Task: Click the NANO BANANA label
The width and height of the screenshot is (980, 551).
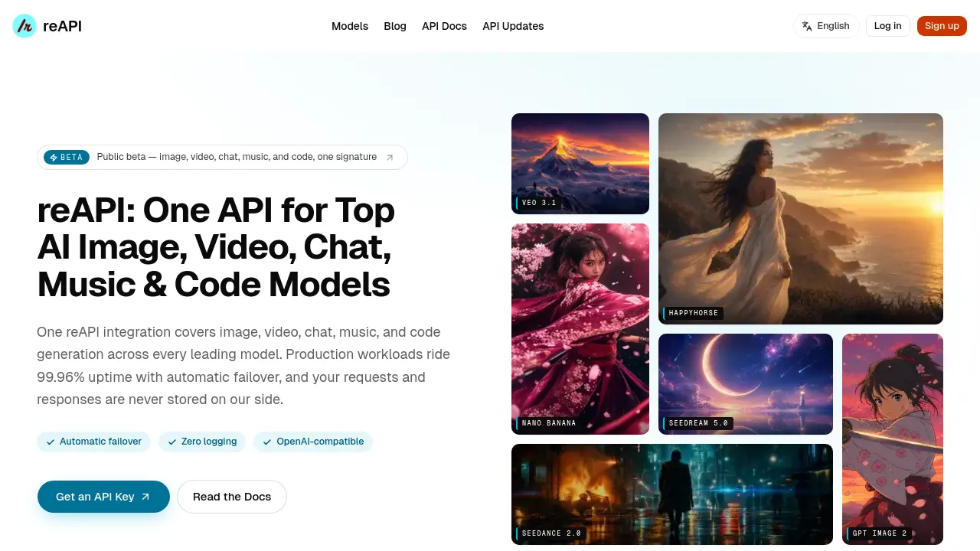Action: (548, 423)
